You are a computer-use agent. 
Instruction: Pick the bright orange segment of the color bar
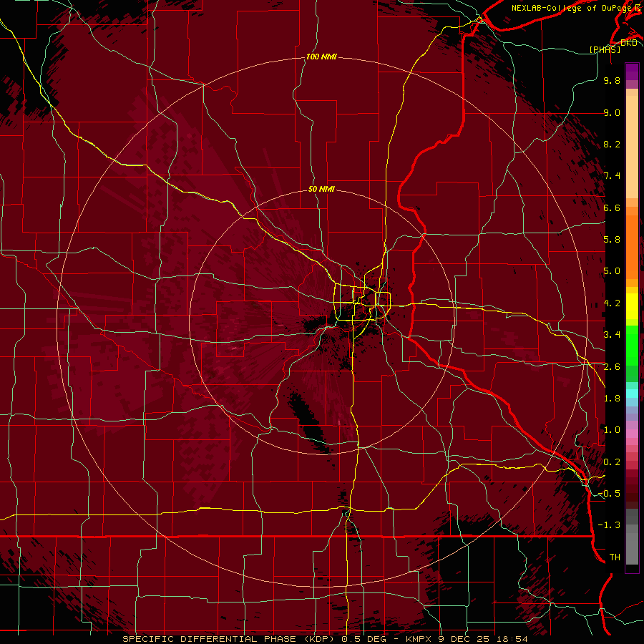coord(632,247)
